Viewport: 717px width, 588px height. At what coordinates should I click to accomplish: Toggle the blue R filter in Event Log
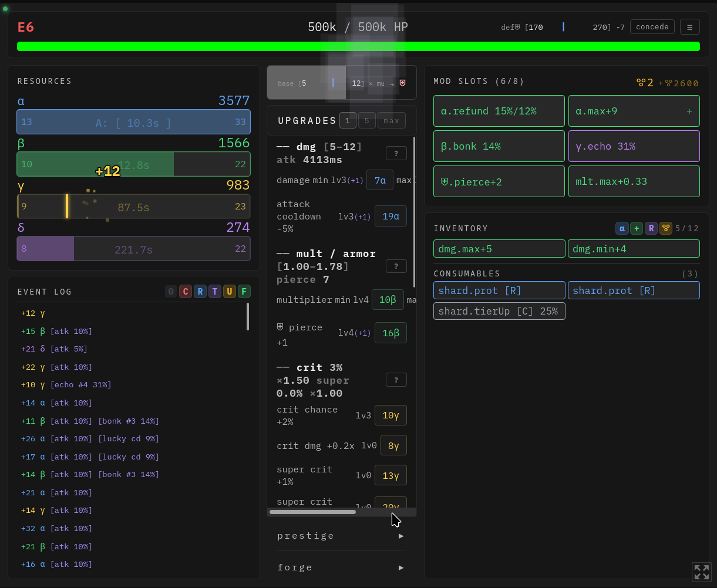tap(200, 291)
